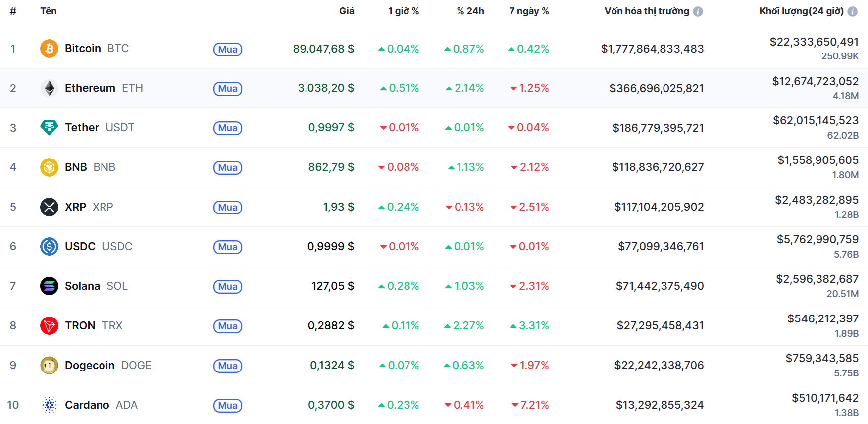The width and height of the screenshot is (868, 424).
Task: Click Bitcoin 1-hour change 0.04%
Action: [399, 49]
